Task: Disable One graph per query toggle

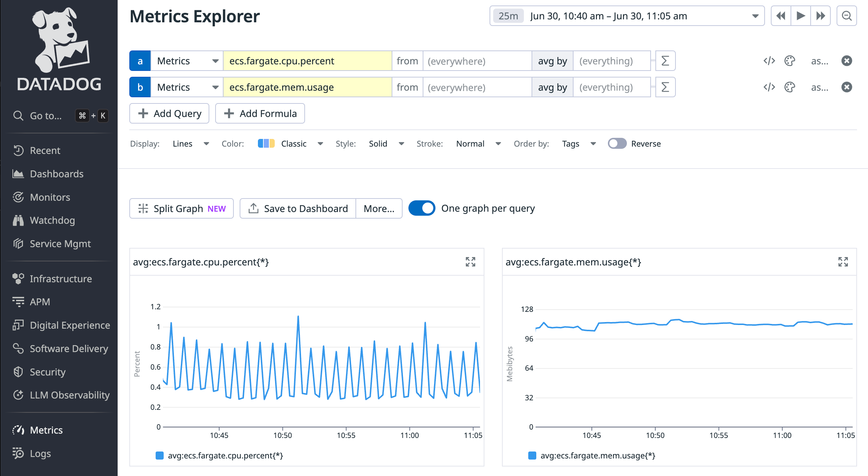Action: (x=422, y=208)
